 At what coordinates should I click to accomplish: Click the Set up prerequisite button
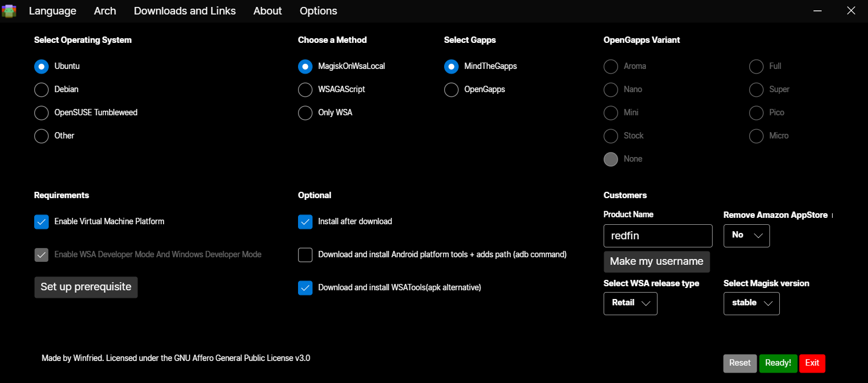coord(86,287)
